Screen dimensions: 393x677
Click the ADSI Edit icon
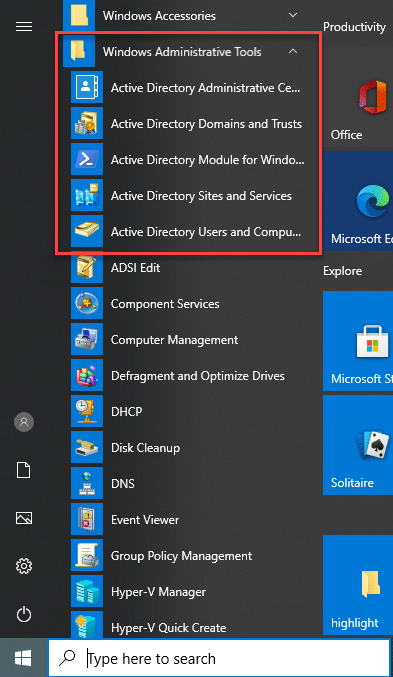click(87, 267)
